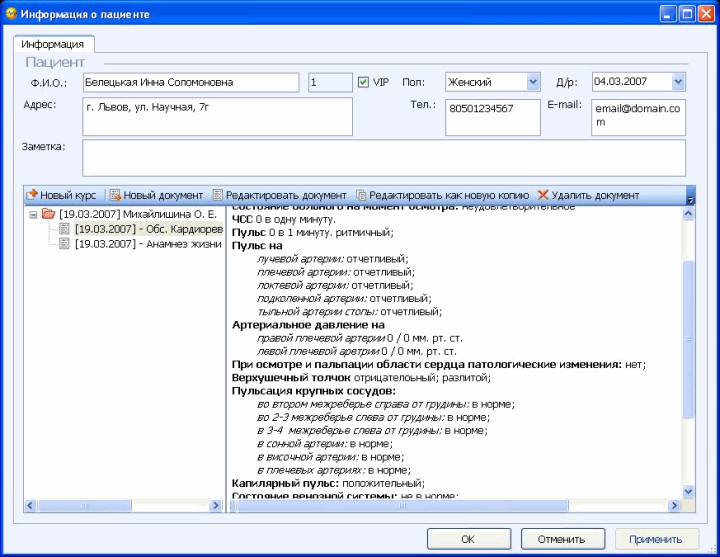This screenshot has height=557, width=720.
Task: Click into the Заметка note field
Action: pos(383,158)
